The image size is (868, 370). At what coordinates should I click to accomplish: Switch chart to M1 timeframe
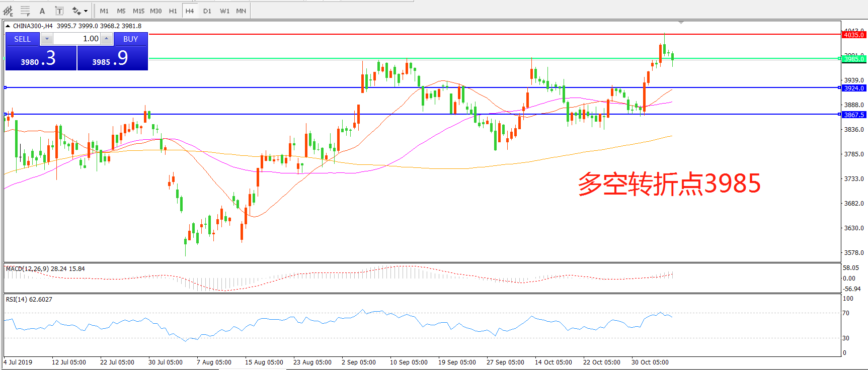(x=104, y=11)
